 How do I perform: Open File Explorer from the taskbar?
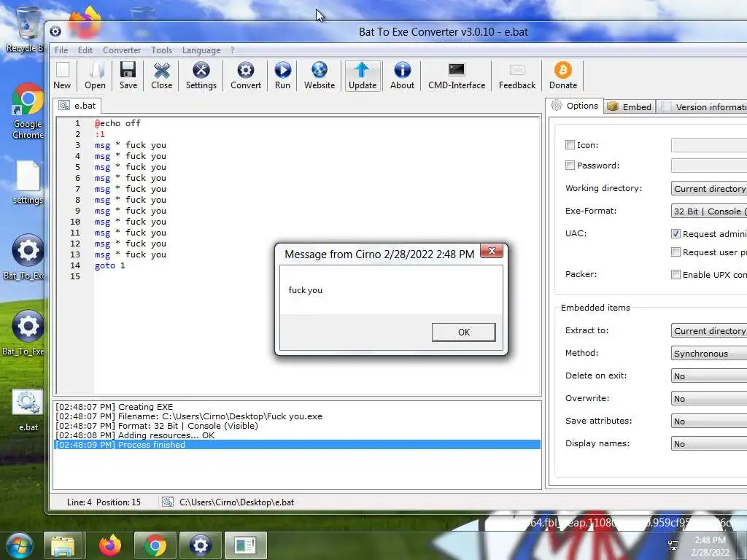pos(63,545)
